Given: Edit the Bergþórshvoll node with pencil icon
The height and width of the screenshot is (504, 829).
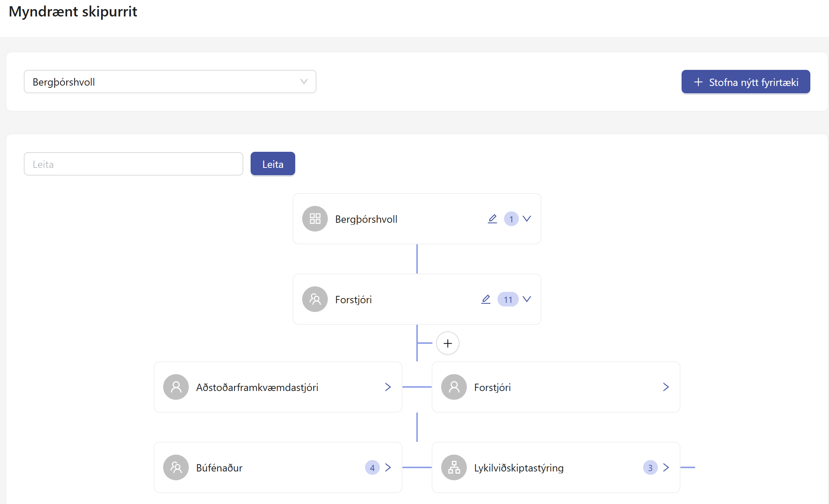Looking at the screenshot, I should [492, 219].
